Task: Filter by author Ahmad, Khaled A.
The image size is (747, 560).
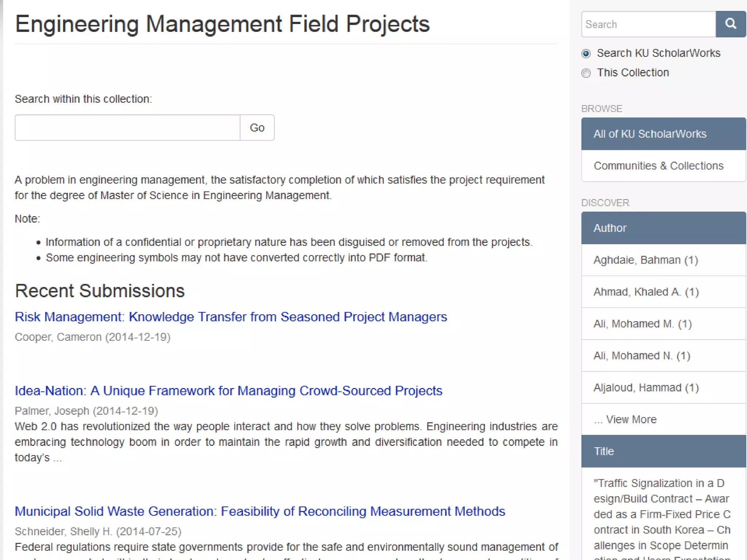Action: 646,292
